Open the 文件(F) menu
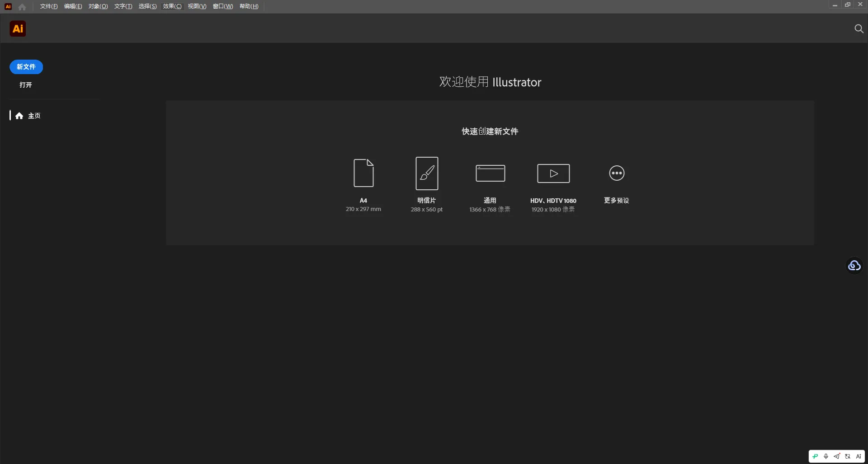Screen dimensions: 868x464 (x=49, y=6)
